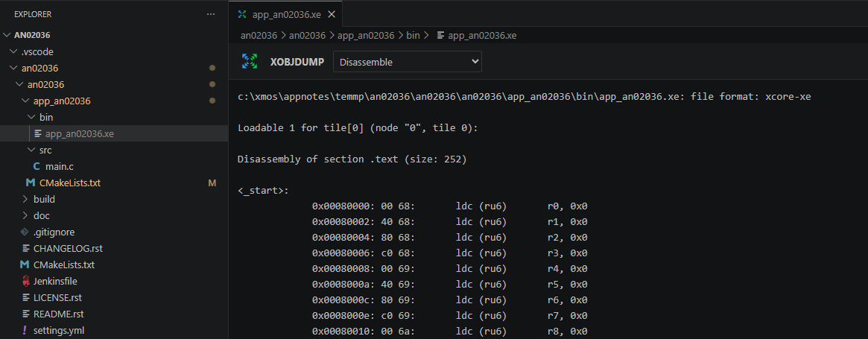Click the 'Loadable 1 for tile[0]' line
The width and height of the screenshot is (868, 339).
pyautogui.click(x=358, y=128)
